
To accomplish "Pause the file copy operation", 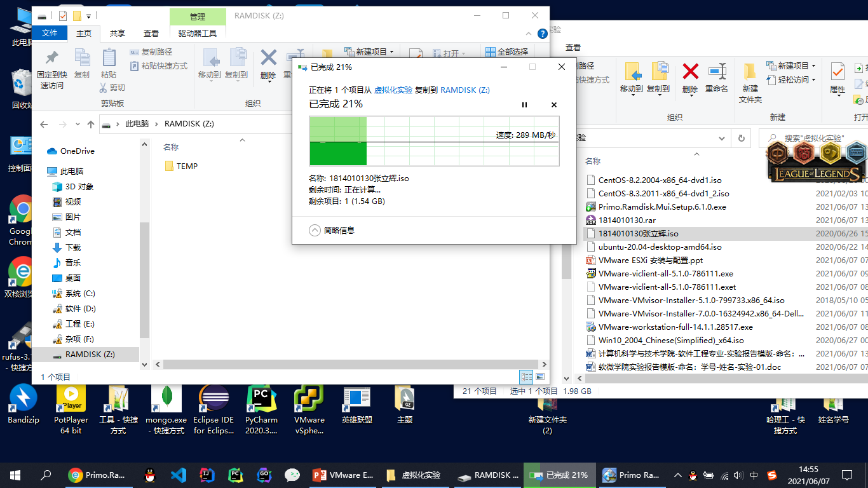I will 524,105.
